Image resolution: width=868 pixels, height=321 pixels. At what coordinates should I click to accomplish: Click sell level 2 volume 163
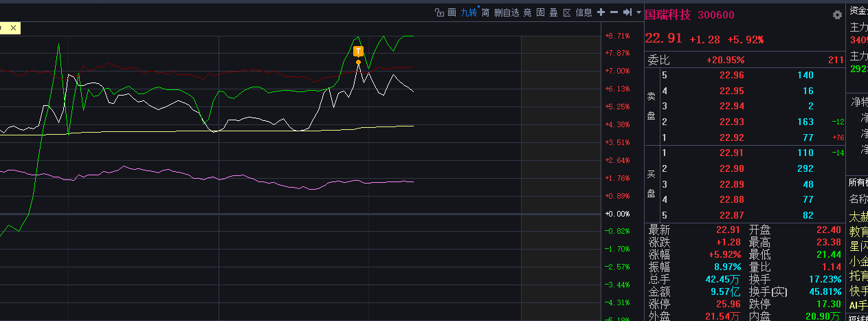pyautogui.click(x=805, y=122)
